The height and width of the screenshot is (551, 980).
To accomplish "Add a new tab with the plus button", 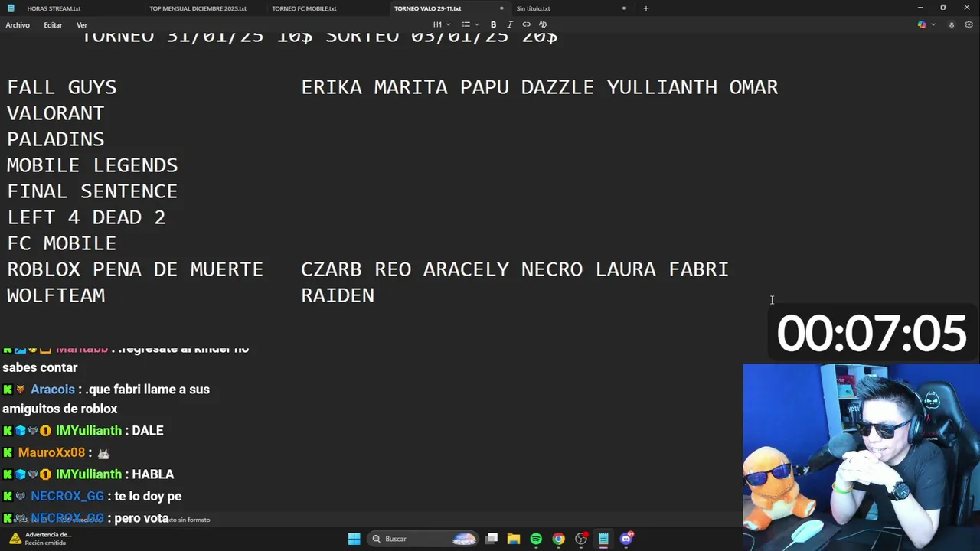I will point(645,8).
